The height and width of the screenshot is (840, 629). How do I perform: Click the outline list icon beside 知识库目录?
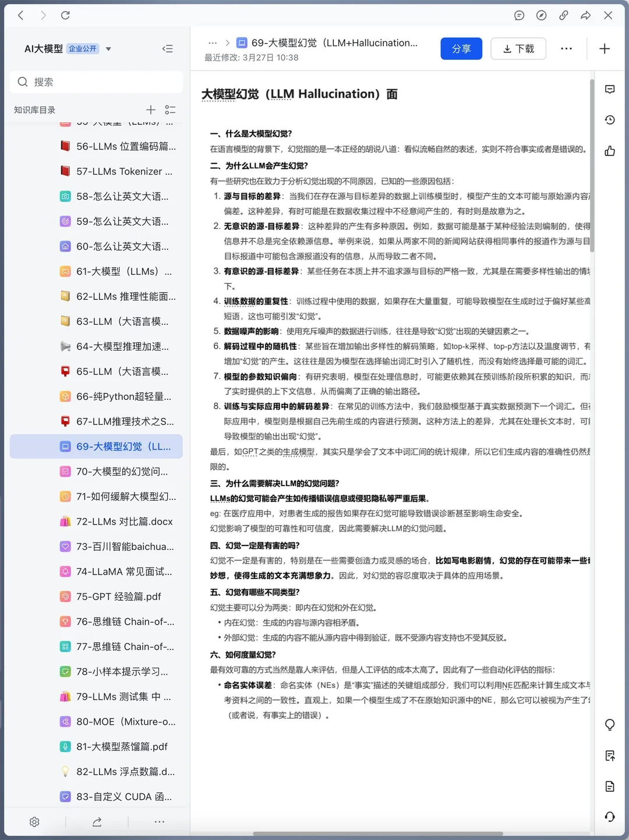(x=170, y=109)
